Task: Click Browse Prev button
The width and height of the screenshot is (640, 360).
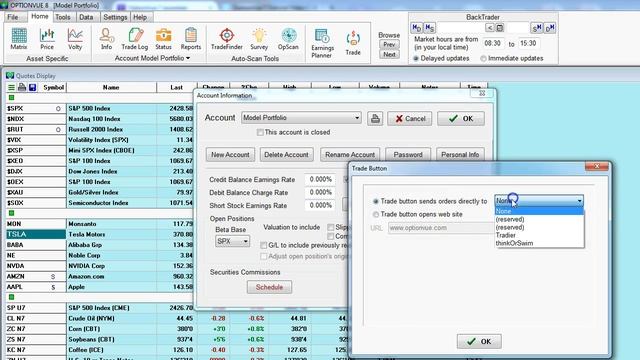Action: 389,44
